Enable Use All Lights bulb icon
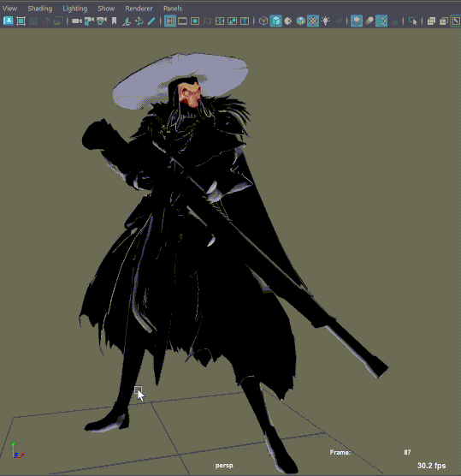The image size is (461, 476). pyautogui.click(x=326, y=21)
